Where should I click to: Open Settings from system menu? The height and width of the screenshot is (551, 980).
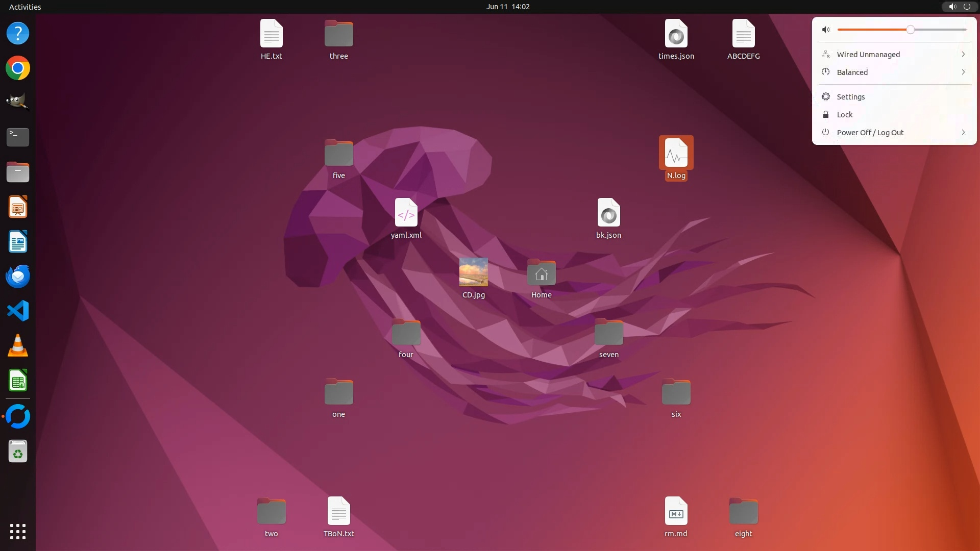coord(850,97)
